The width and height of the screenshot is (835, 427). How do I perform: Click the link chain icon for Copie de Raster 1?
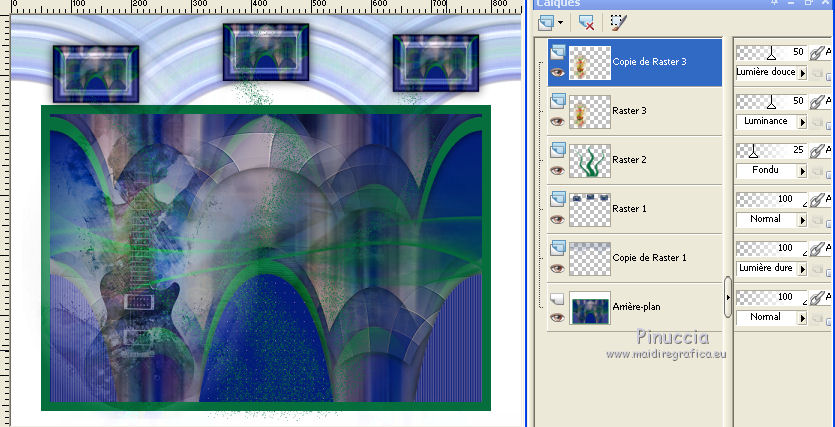[815, 249]
